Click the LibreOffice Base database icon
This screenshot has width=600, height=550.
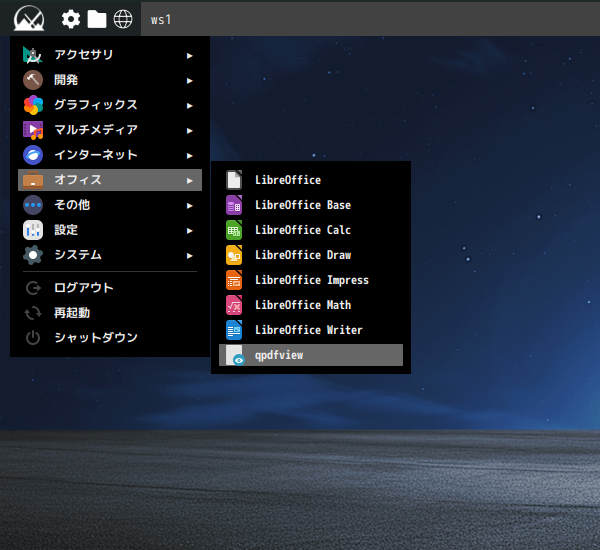pos(234,205)
